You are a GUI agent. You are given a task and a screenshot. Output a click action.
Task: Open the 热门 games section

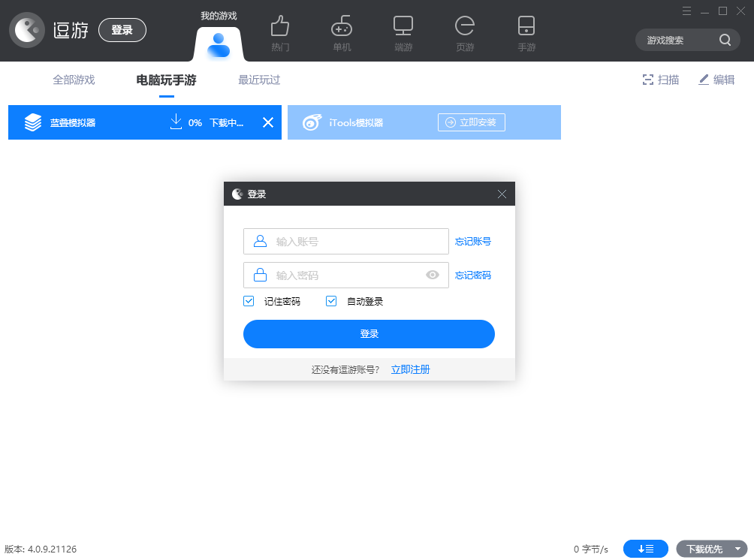tap(279, 32)
